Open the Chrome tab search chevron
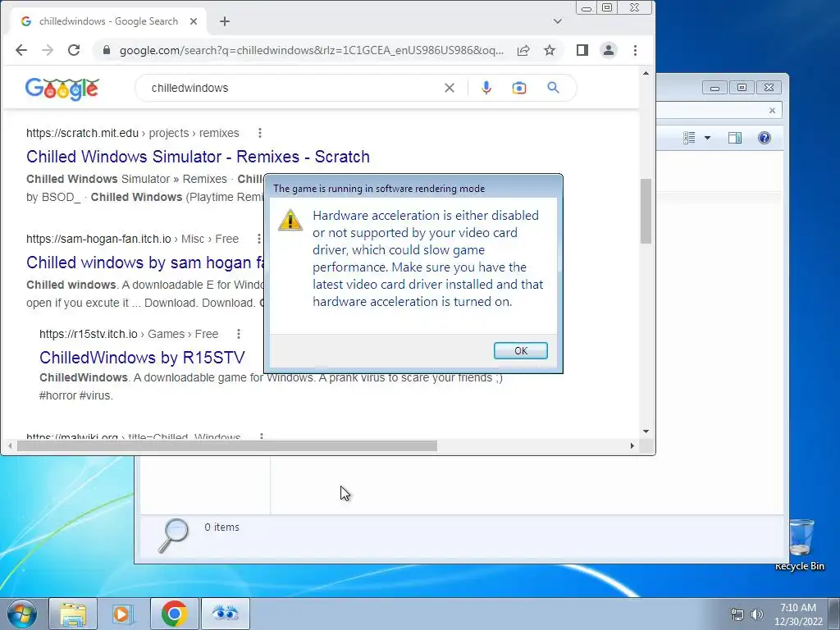The width and height of the screenshot is (840, 630). [x=558, y=21]
